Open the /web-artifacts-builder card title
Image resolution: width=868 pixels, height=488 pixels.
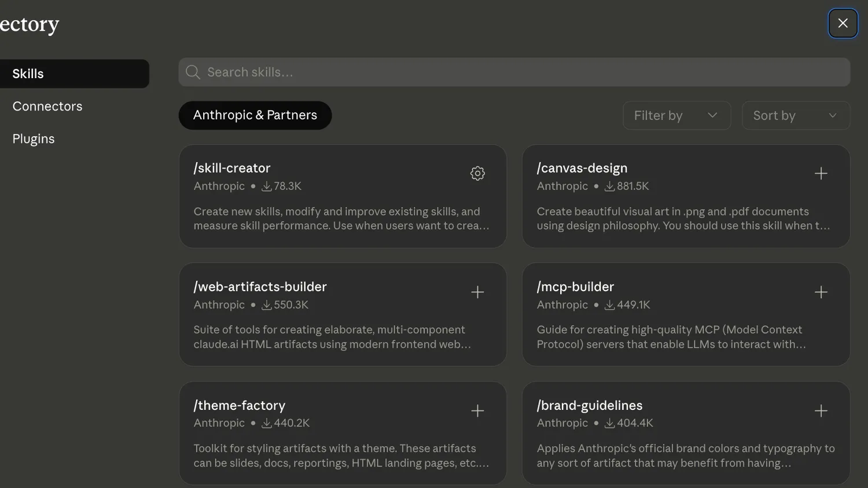(x=260, y=287)
